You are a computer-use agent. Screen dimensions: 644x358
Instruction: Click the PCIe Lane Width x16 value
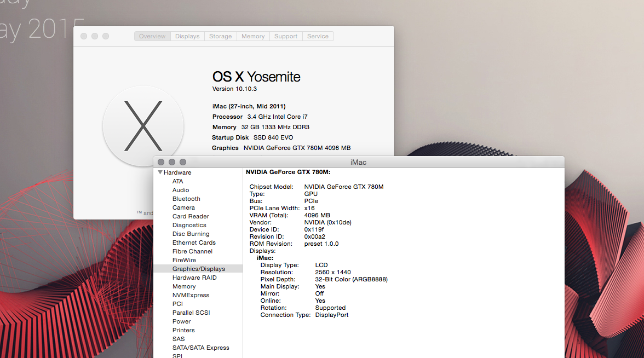point(309,208)
